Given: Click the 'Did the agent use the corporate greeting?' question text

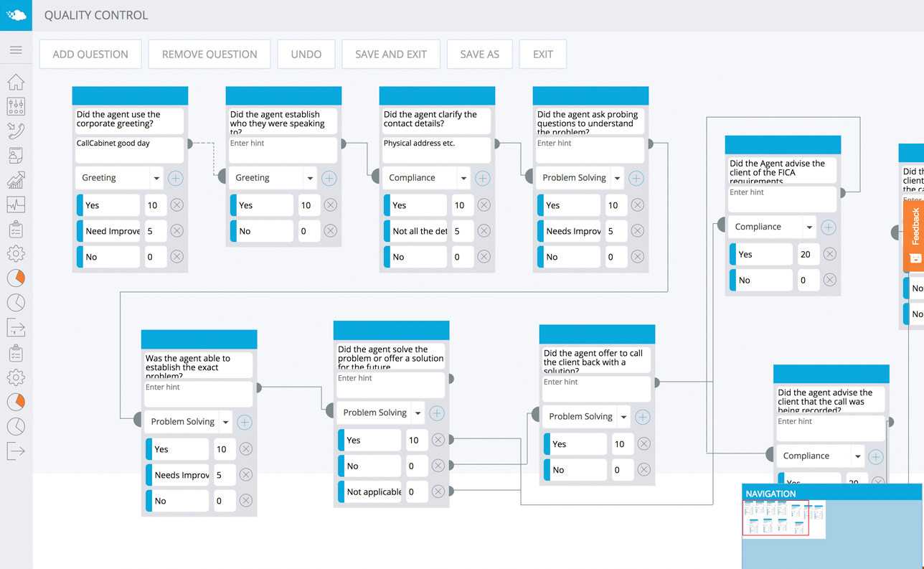Looking at the screenshot, I should tap(129, 120).
